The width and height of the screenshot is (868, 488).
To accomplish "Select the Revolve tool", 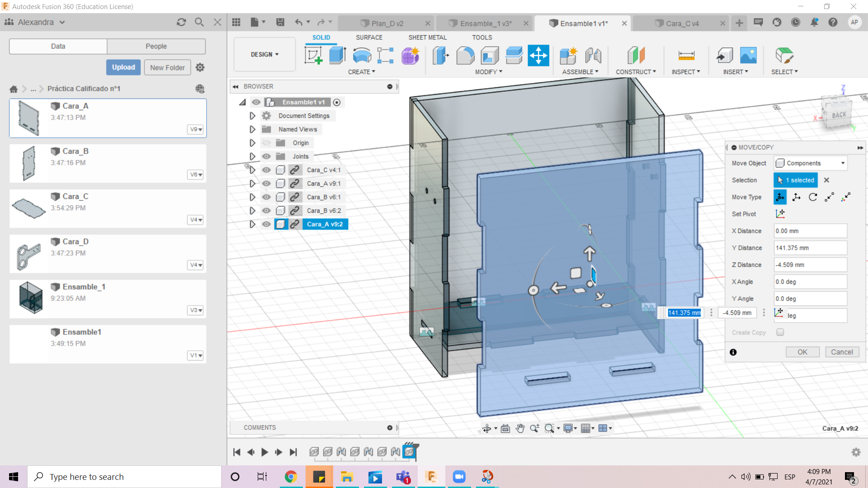I will pyautogui.click(x=362, y=56).
